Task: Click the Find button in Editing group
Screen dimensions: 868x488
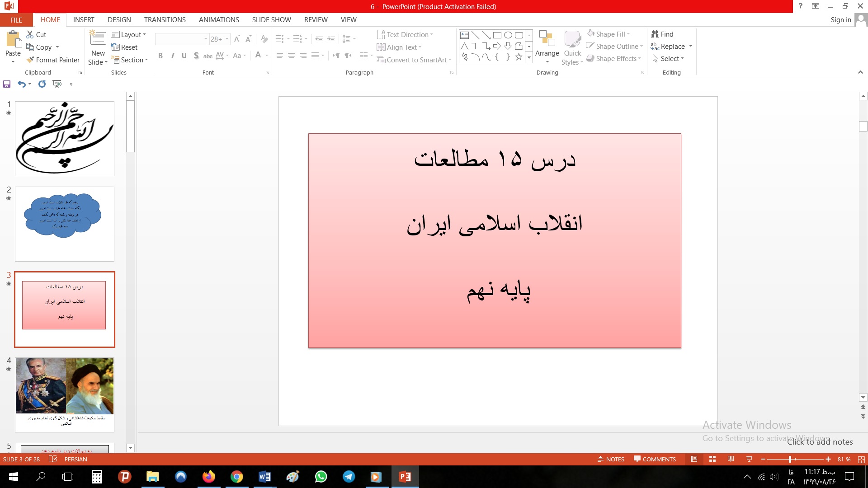Action: click(662, 34)
